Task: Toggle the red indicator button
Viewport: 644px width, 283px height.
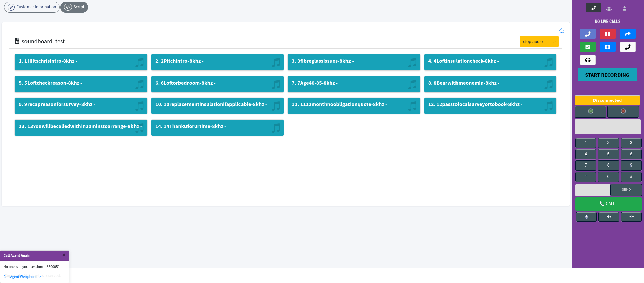Action: click(623, 111)
